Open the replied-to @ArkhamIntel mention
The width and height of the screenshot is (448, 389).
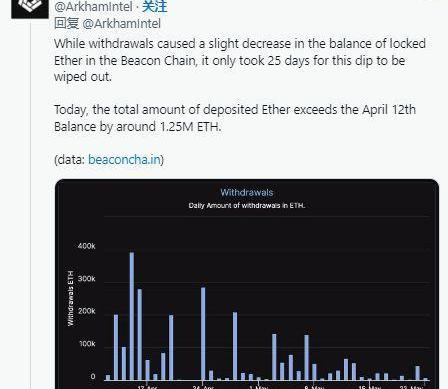click(121, 24)
